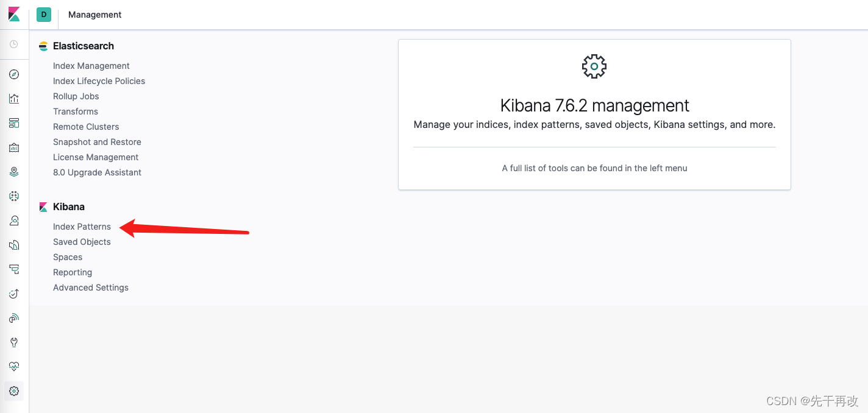This screenshot has height=413, width=868.
Task: Open Transforms page
Action: point(76,111)
